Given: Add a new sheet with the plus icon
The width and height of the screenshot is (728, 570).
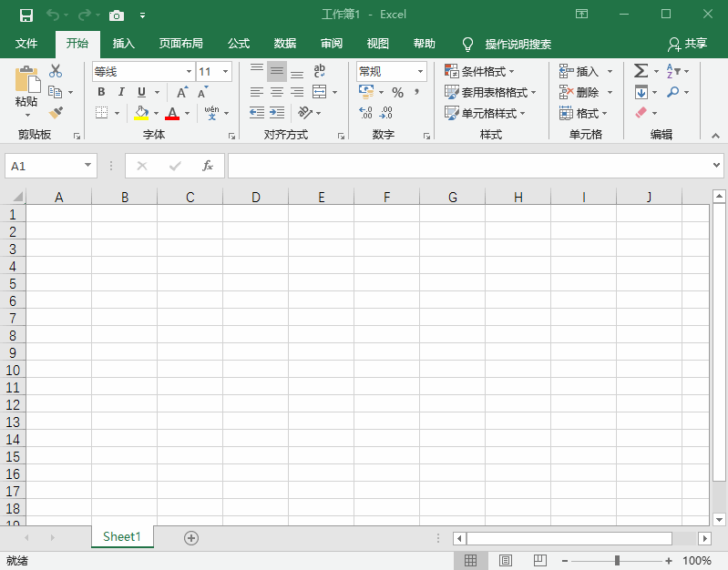Looking at the screenshot, I should 191,537.
